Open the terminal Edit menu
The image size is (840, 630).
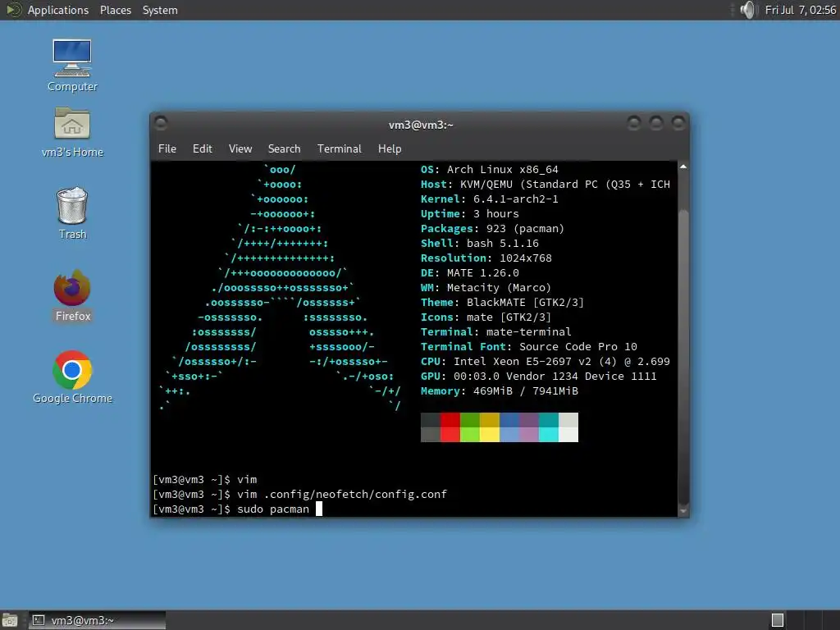coord(203,149)
